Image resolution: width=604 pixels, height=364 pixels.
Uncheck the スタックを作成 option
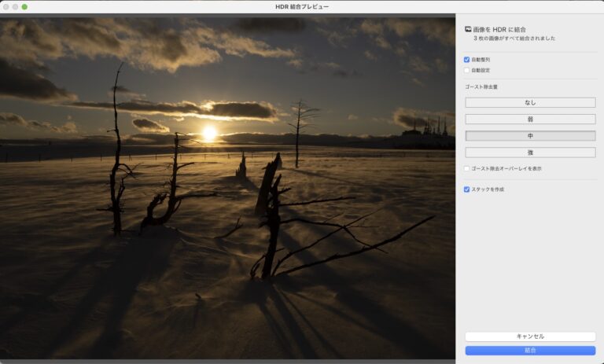(467, 189)
